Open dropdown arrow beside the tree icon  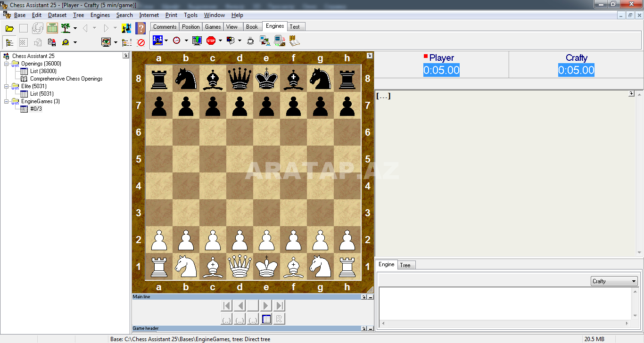pos(75,28)
